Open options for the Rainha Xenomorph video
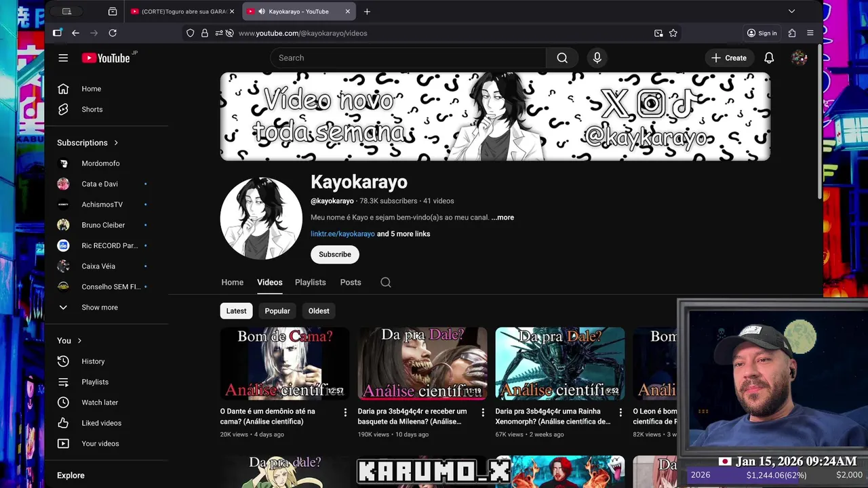This screenshot has width=868, height=488. (620, 412)
